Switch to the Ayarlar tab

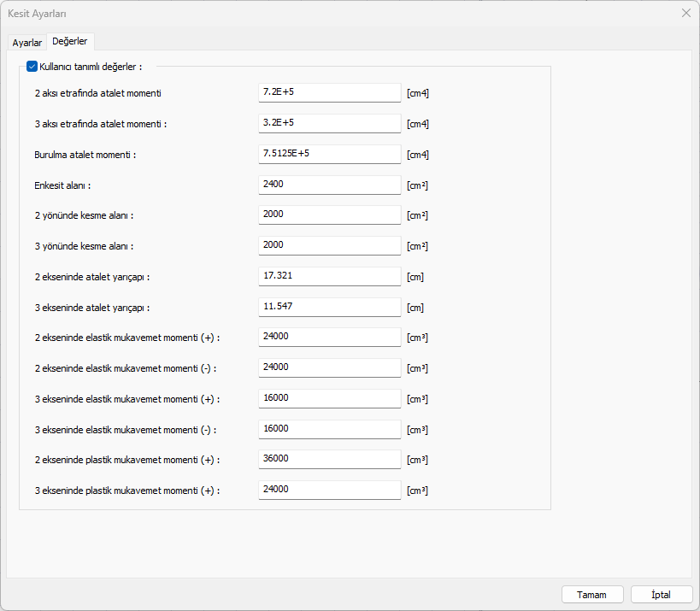[26, 43]
